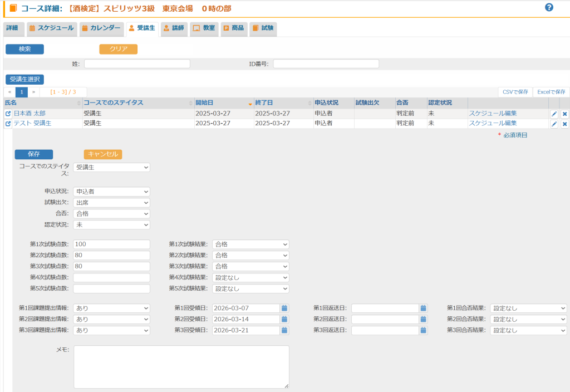Click the メモ text area
The image size is (570, 392).
[x=181, y=366]
